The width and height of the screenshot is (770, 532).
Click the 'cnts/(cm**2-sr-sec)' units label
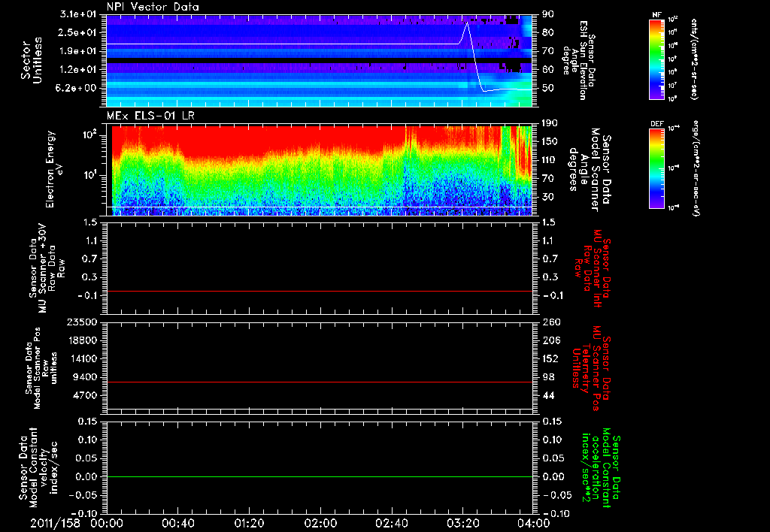pyautogui.click(x=694, y=59)
